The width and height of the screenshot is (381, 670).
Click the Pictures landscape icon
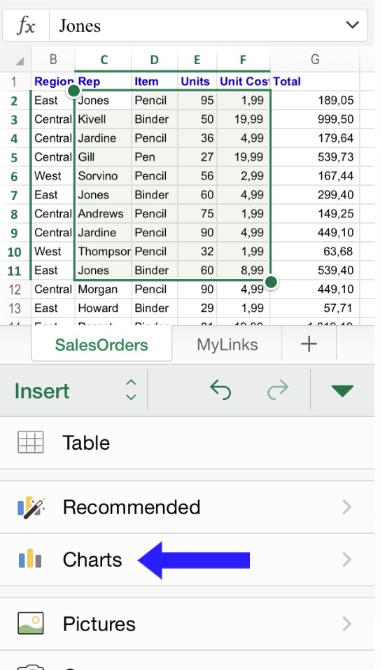30,623
